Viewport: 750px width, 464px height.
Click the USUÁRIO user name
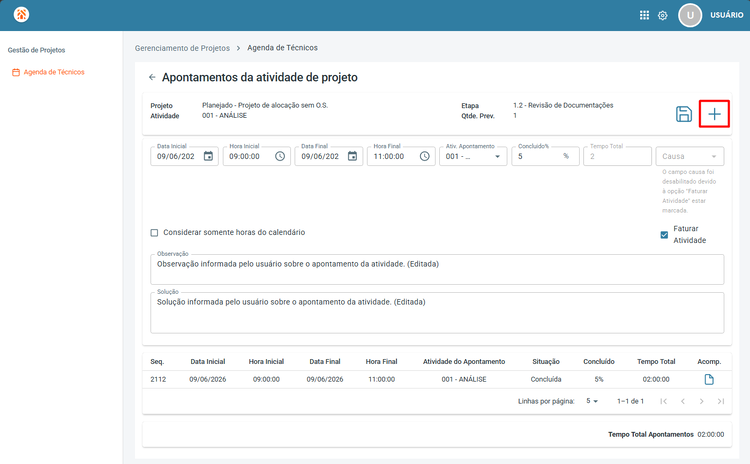[727, 15]
